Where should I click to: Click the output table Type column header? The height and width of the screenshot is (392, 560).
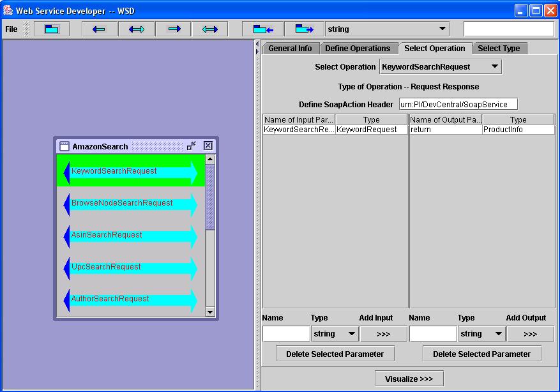(518, 119)
